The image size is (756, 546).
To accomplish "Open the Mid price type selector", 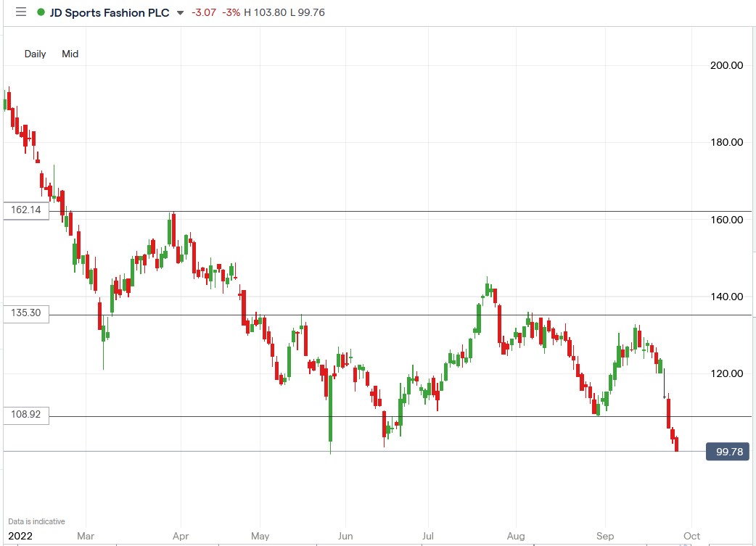I will pyautogui.click(x=70, y=54).
